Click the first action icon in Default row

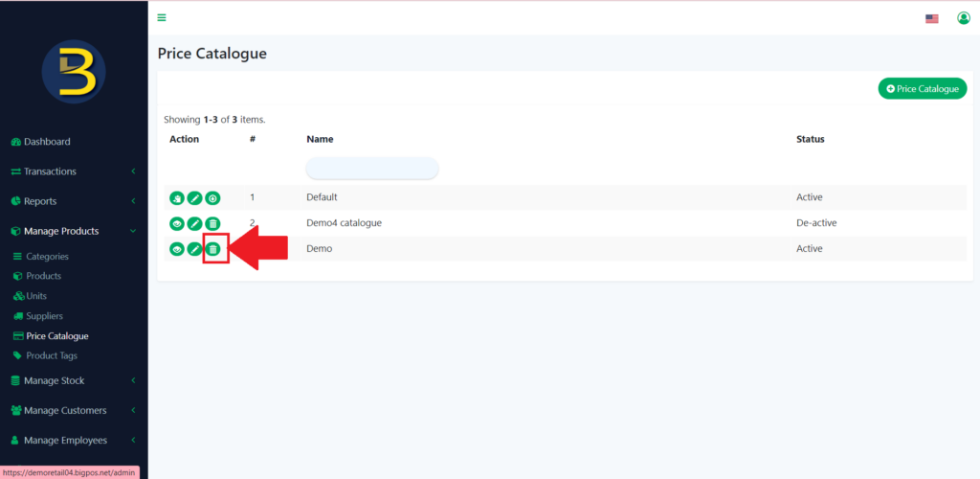click(x=177, y=198)
